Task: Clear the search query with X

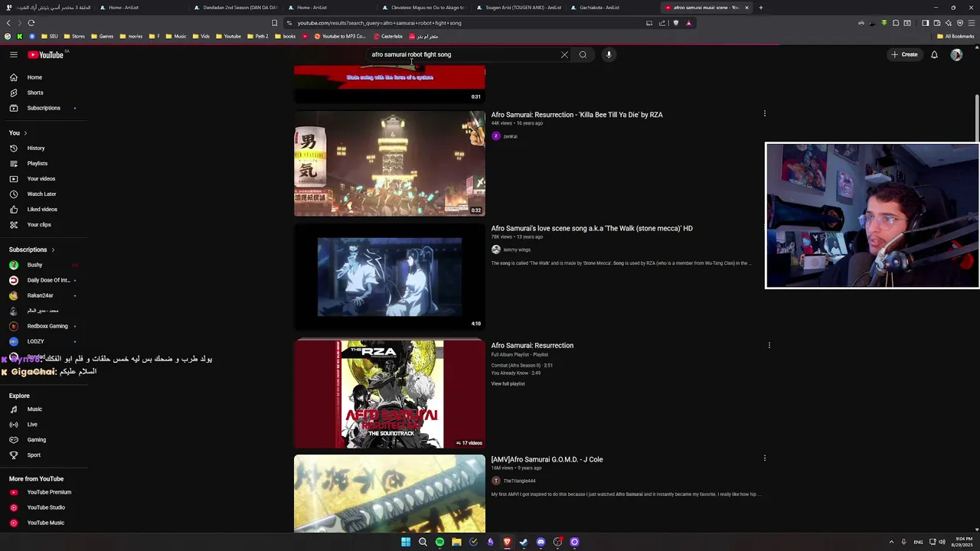Action: click(x=564, y=54)
